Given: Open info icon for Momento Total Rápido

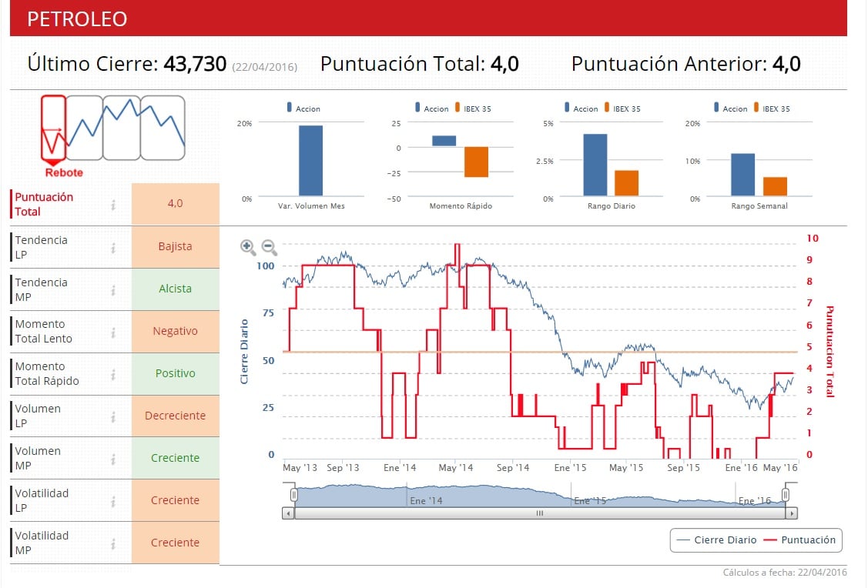Looking at the screenshot, I should point(113,375).
